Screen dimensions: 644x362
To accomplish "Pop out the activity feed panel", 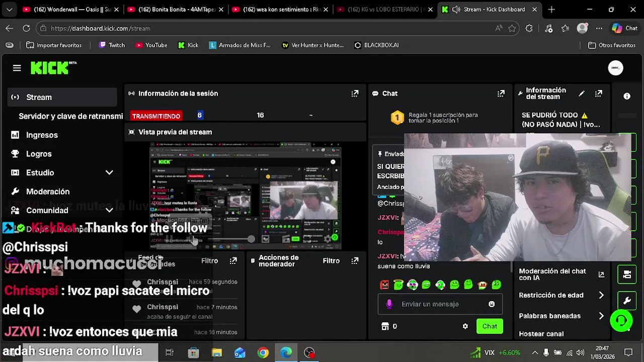I will coord(233,260).
